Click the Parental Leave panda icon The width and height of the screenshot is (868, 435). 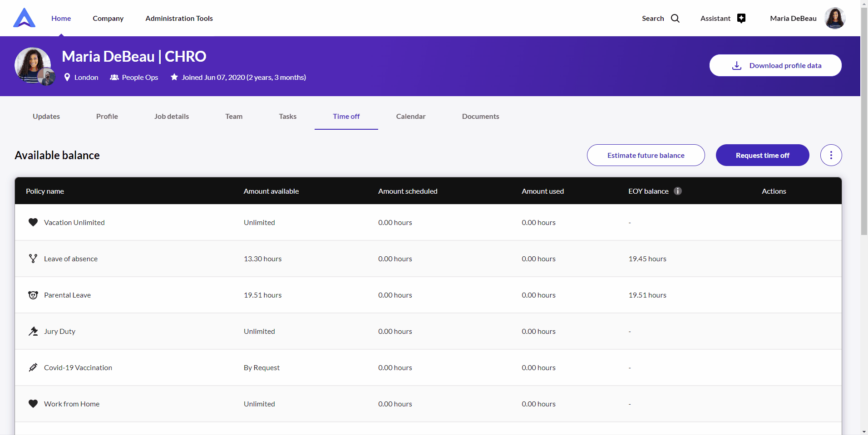pyautogui.click(x=33, y=295)
